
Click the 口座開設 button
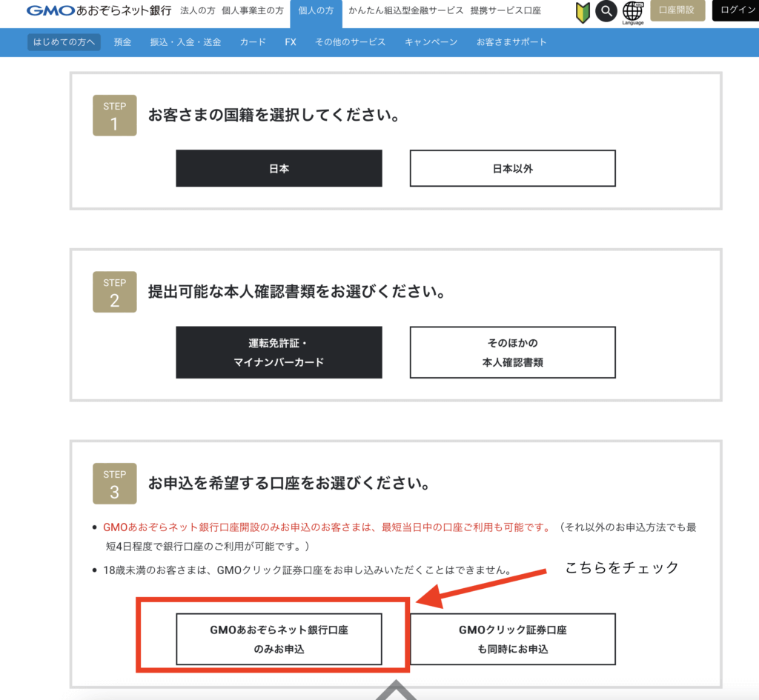[x=677, y=10]
